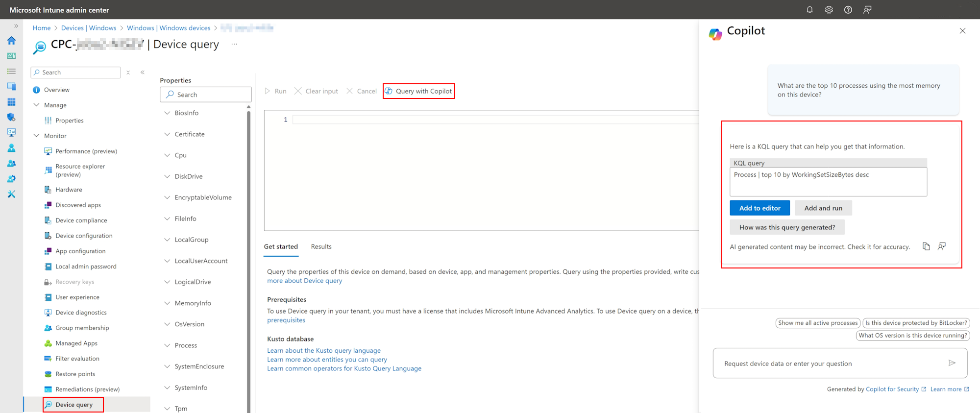Close the Copilot panel

tap(962, 31)
